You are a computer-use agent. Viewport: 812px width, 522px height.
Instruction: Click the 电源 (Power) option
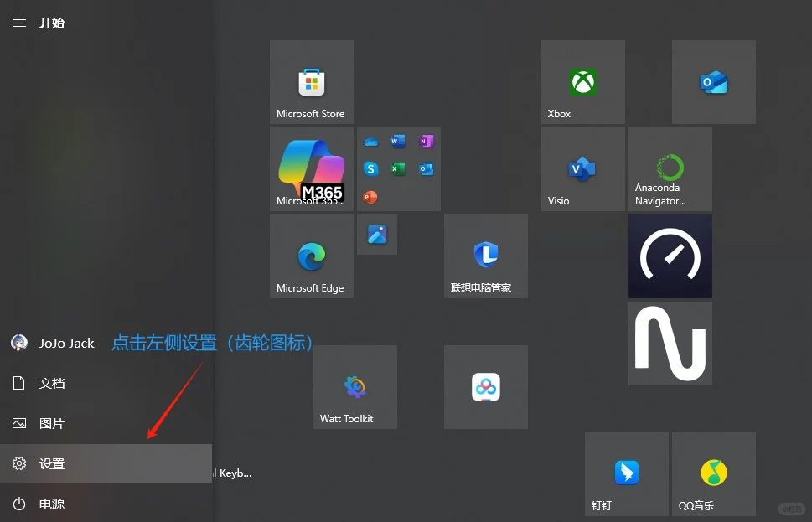click(52, 504)
